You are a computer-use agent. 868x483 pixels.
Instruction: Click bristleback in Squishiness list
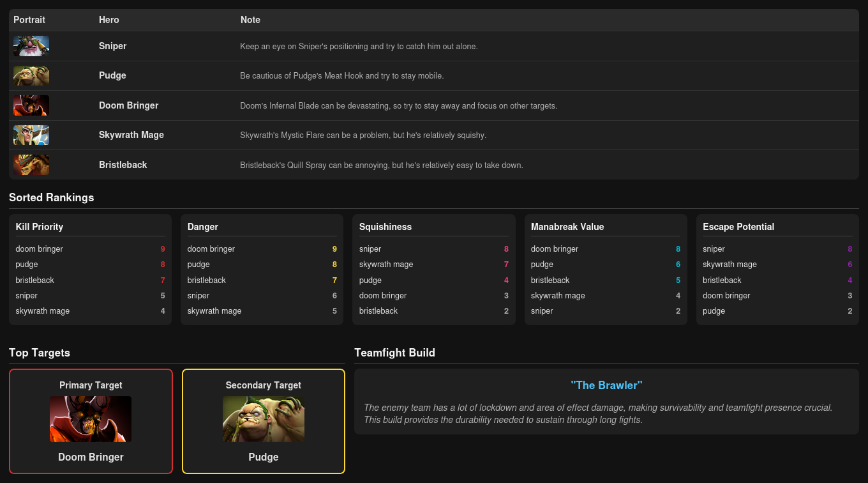pyautogui.click(x=378, y=311)
